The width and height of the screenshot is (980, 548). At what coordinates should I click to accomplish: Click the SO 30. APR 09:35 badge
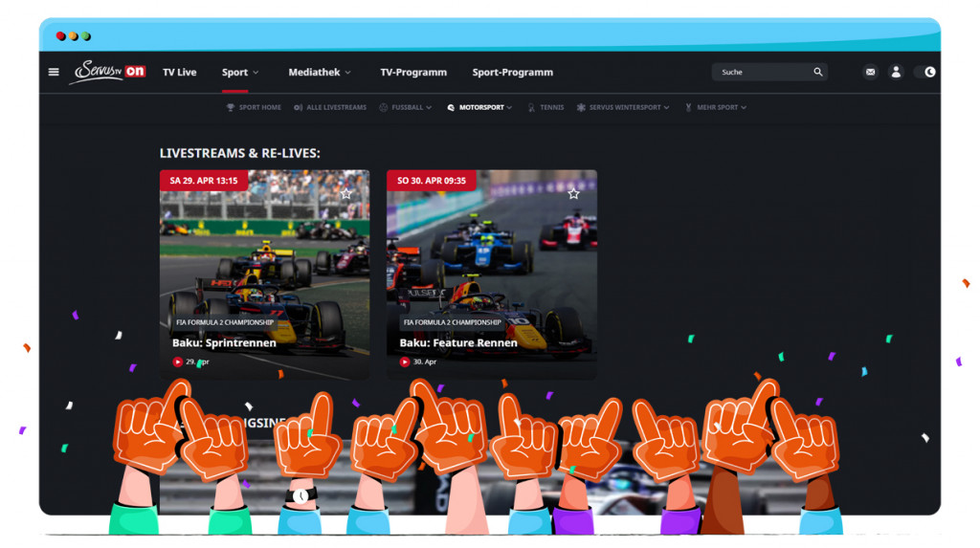click(432, 181)
